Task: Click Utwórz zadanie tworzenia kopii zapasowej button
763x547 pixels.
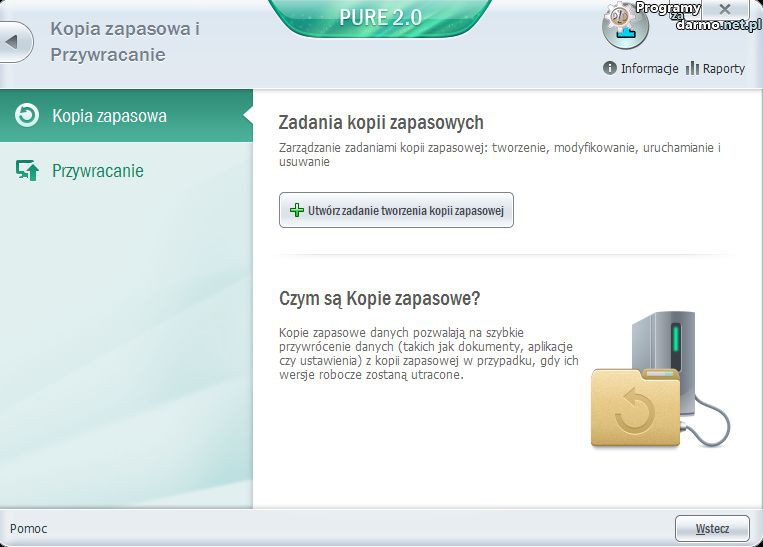Action: pyautogui.click(x=396, y=210)
